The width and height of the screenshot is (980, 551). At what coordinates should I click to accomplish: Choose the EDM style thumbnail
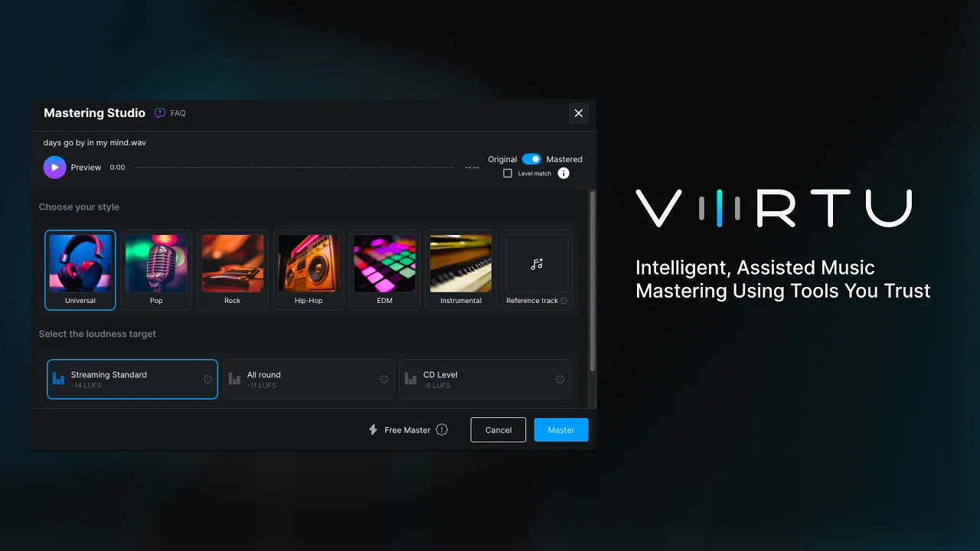click(x=384, y=264)
